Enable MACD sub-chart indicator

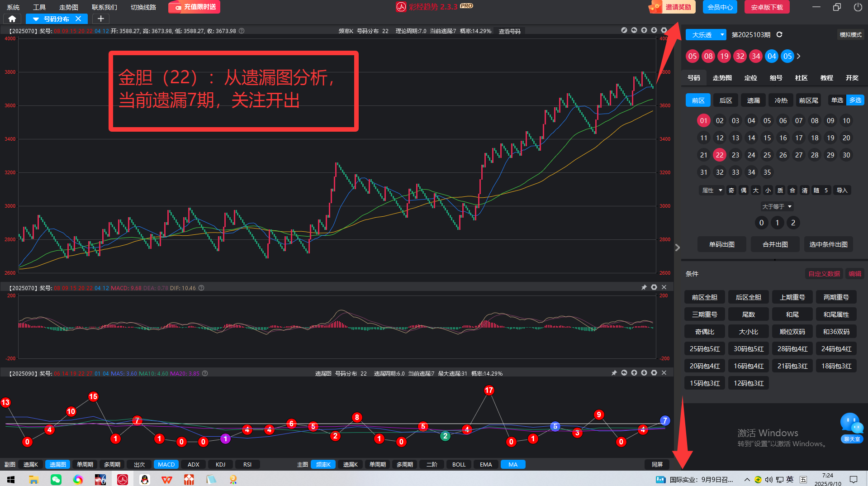[x=166, y=464]
